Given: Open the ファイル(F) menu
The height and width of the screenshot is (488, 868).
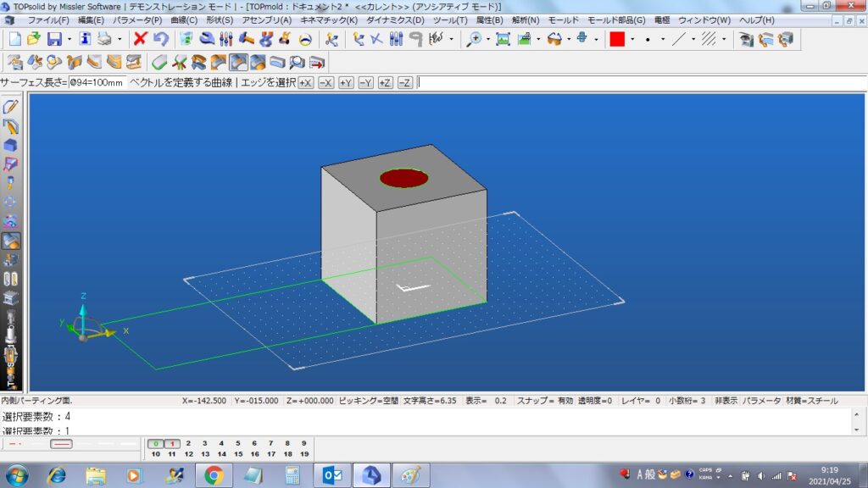Looking at the screenshot, I should point(48,20).
